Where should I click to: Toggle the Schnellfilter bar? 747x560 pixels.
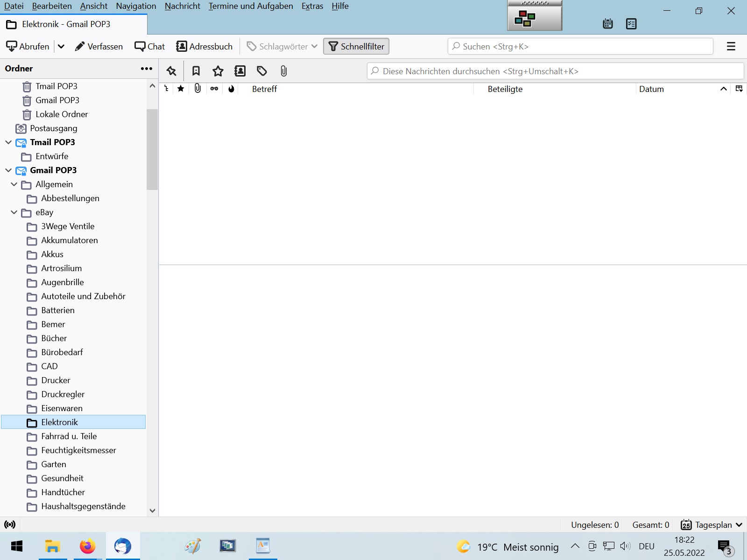(x=356, y=46)
